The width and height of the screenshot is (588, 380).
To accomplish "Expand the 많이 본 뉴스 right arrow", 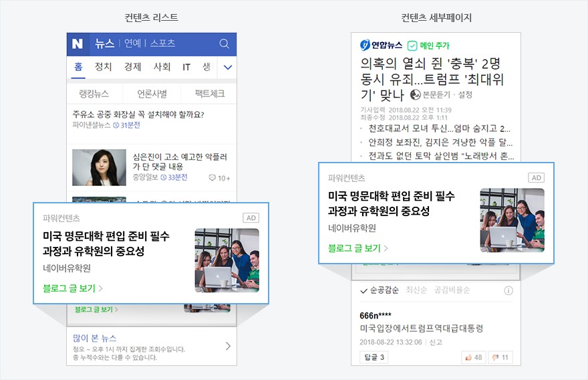I will (228, 346).
